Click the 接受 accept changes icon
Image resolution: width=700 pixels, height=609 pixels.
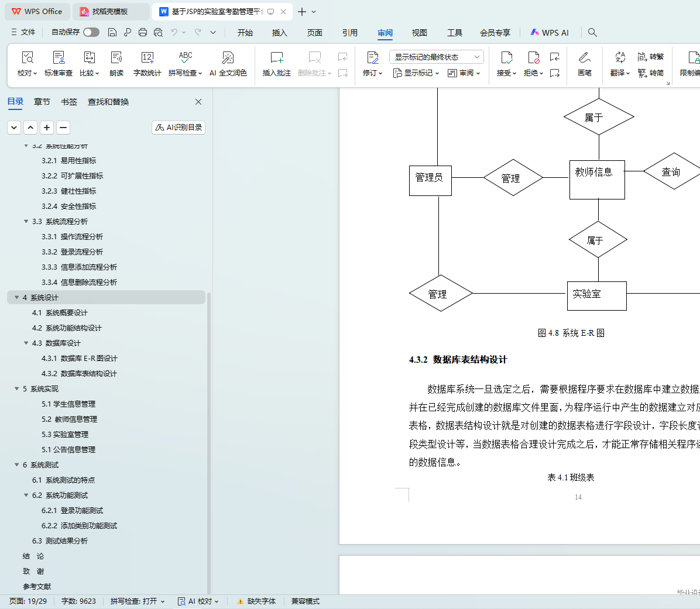[506, 58]
